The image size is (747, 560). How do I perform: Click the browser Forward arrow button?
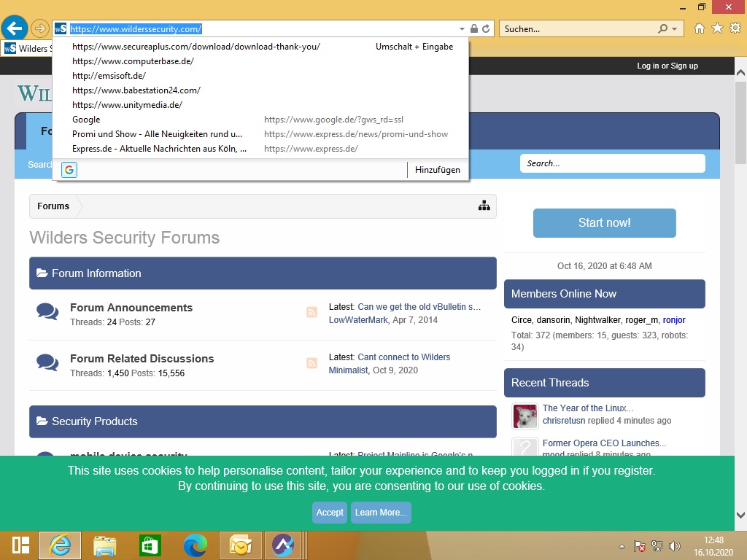(40, 28)
